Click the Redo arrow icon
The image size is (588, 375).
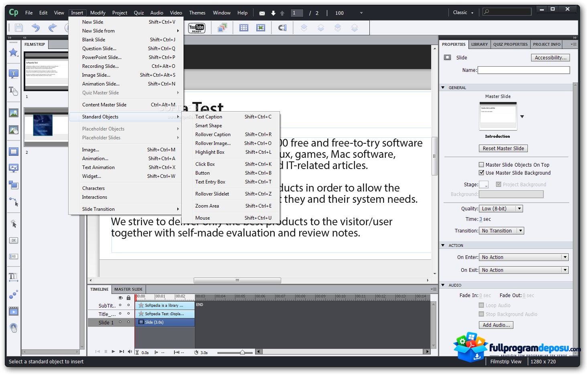53,28
